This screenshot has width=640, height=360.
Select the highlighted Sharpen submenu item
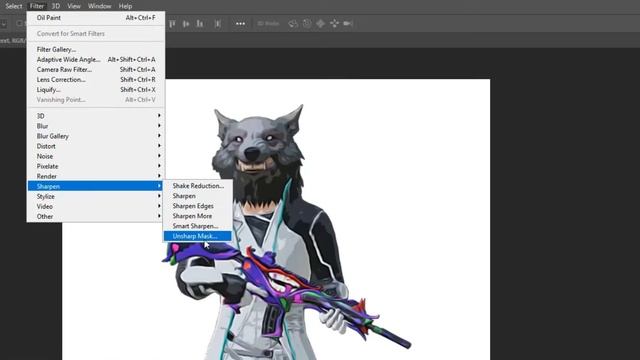pos(96,186)
